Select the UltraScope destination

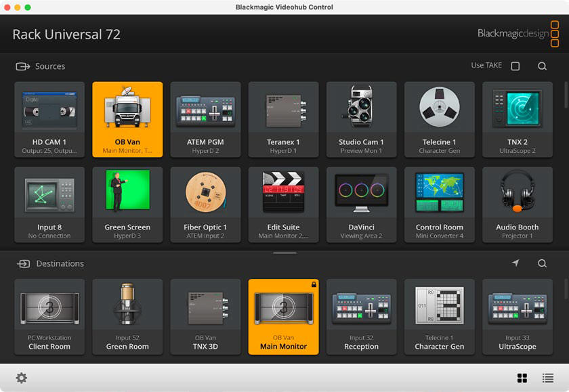point(518,317)
